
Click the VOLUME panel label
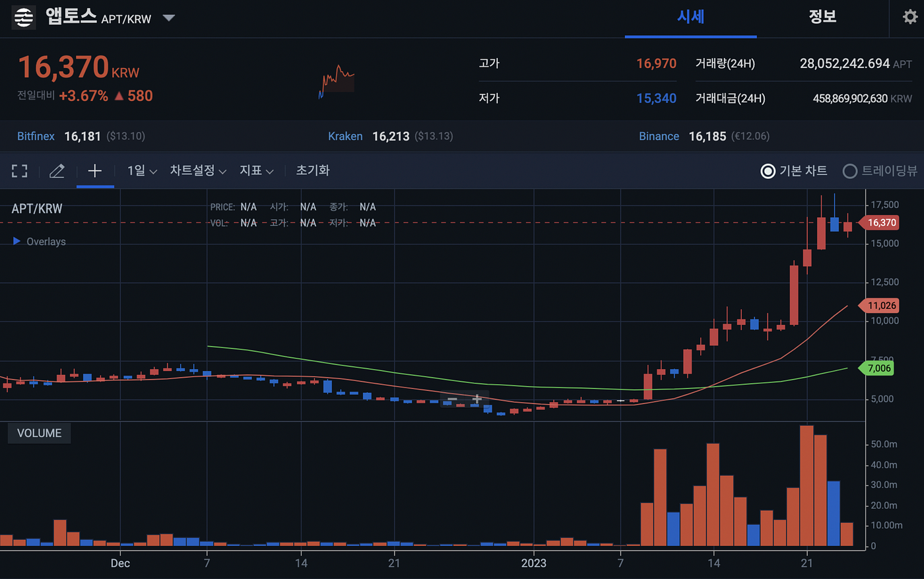click(x=39, y=433)
